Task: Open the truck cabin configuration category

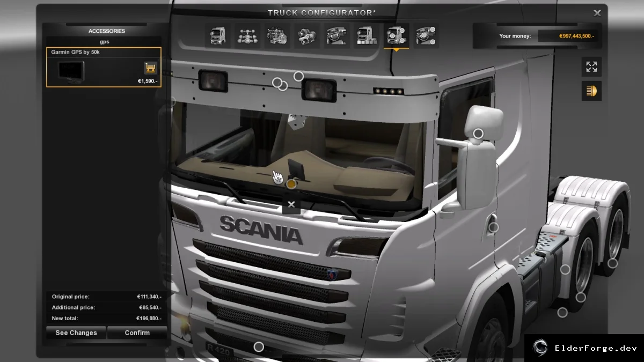Action: pyautogui.click(x=217, y=36)
